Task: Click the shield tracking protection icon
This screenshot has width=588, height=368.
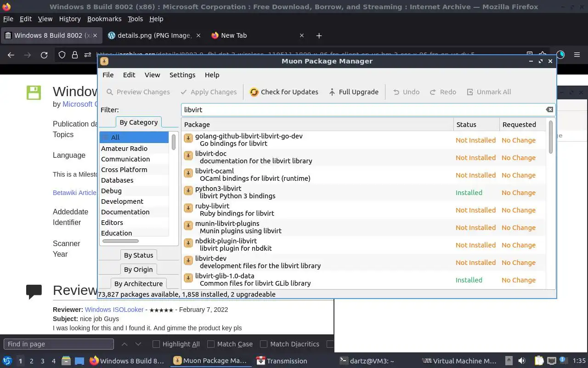Action: tap(62, 55)
